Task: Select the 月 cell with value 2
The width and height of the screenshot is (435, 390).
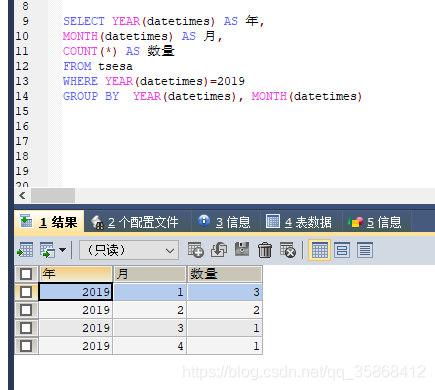Action: (150, 310)
